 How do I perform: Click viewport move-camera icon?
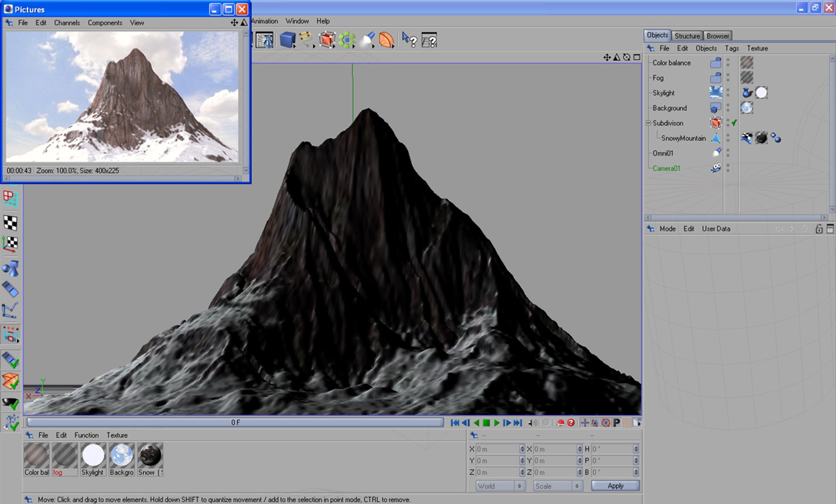607,57
